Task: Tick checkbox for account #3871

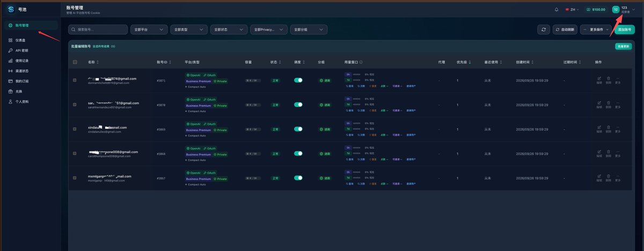Action: [75, 81]
